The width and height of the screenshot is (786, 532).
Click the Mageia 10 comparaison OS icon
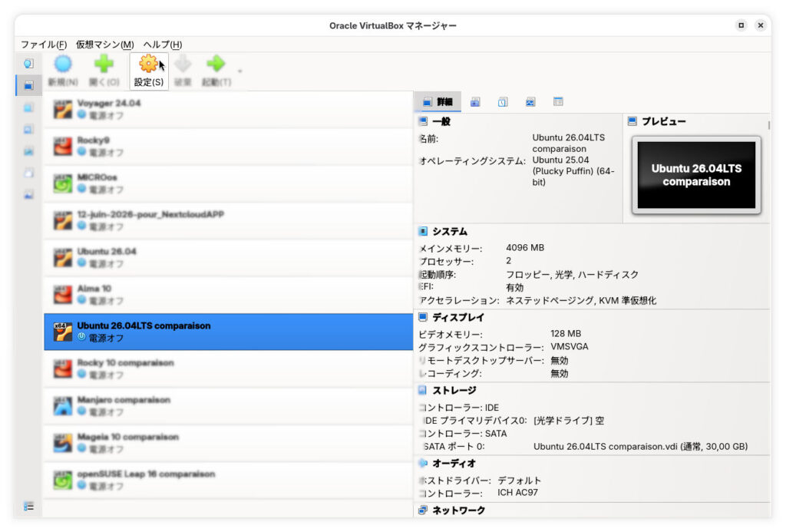click(63, 443)
